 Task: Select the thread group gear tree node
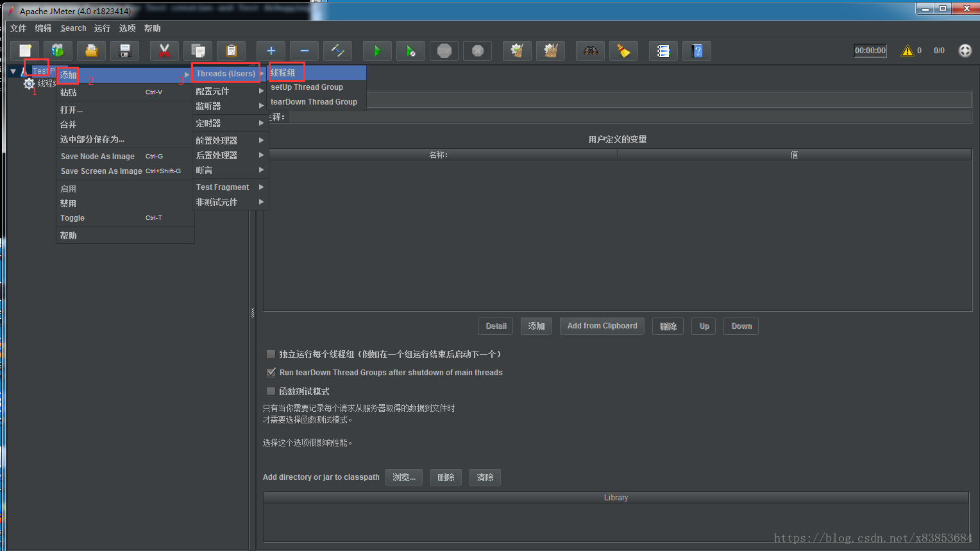[x=29, y=83]
